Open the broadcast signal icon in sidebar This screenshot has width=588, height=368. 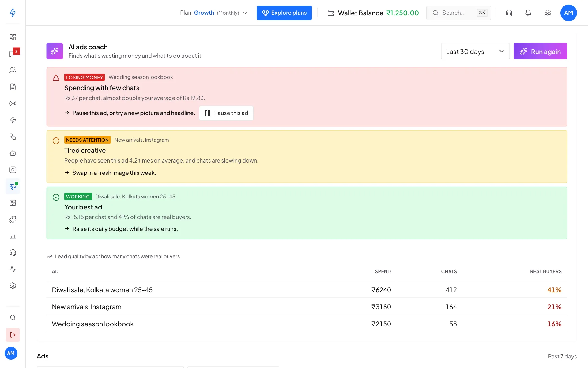coord(13,103)
